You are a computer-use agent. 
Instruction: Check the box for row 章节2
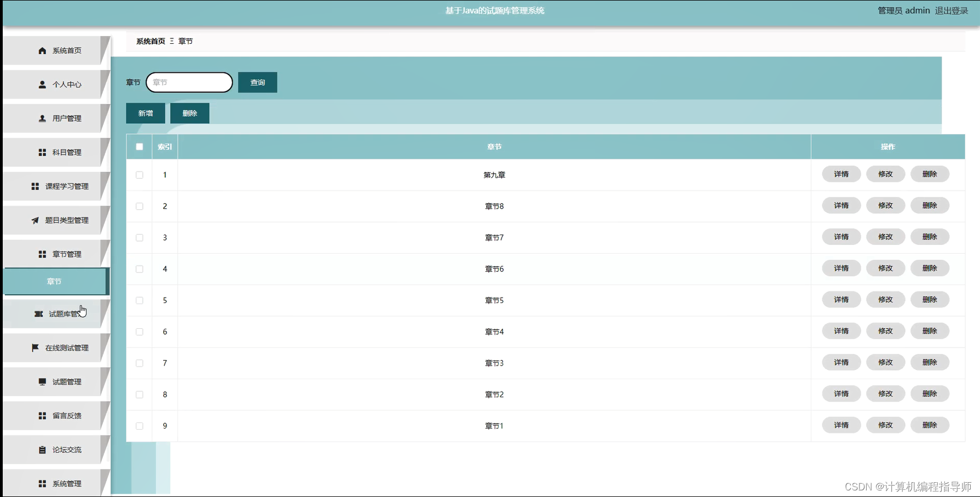(x=140, y=395)
